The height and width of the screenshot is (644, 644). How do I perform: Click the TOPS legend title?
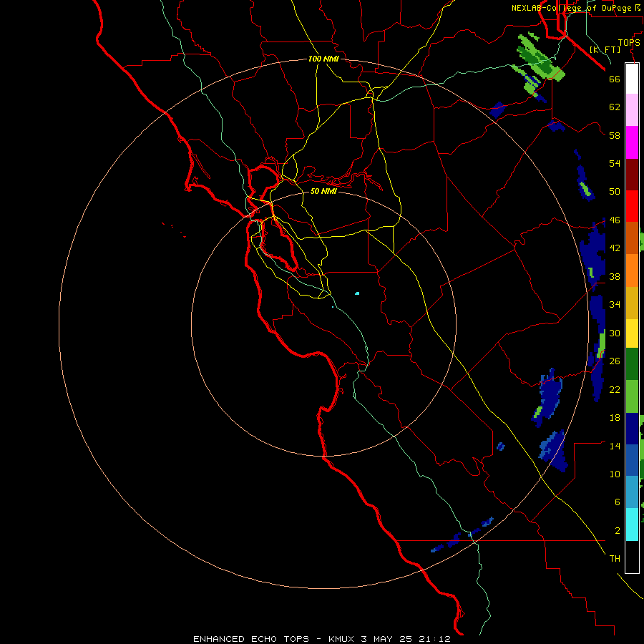point(629,43)
